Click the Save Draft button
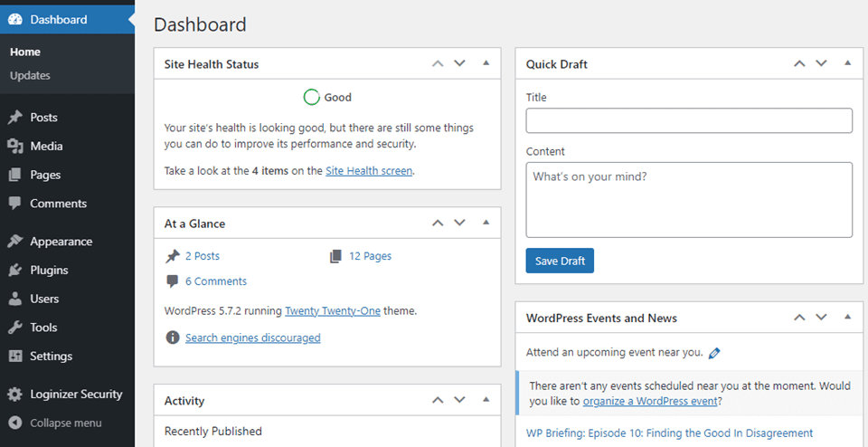This screenshot has width=868, height=447. coord(560,261)
